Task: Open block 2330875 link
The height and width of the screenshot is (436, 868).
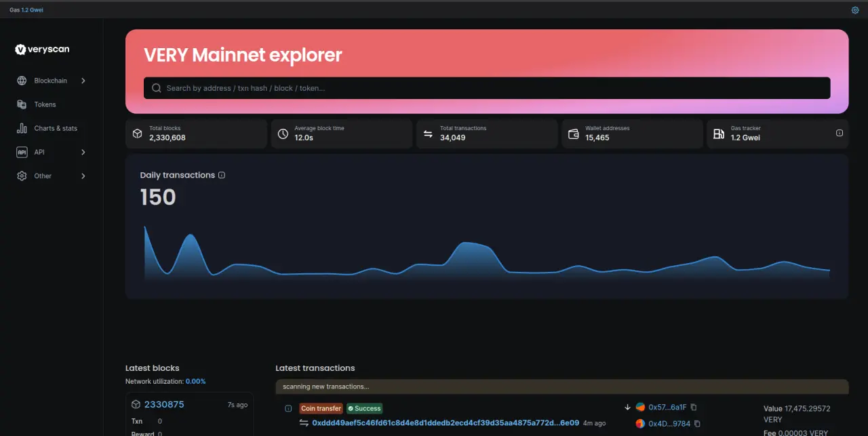Action: 164,404
